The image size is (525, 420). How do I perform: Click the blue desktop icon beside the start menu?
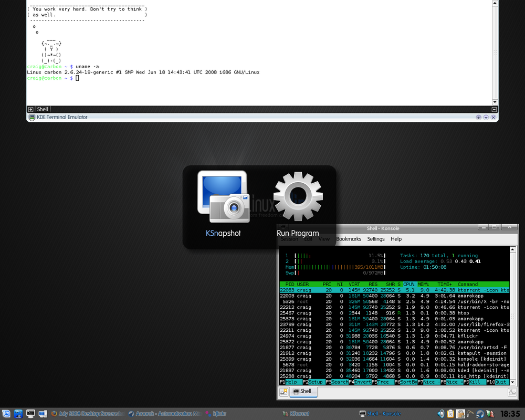point(18,414)
